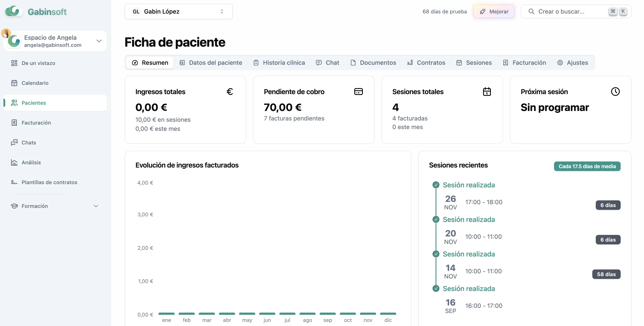This screenshot has height=326, width=644.
Task: Open the Chats sidebar icon
Action: point(14,142)
